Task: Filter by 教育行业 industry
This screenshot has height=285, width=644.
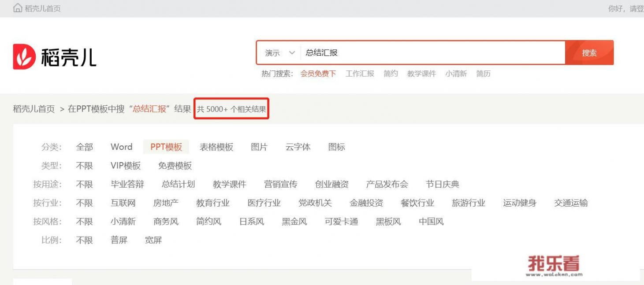Action: 213,203
